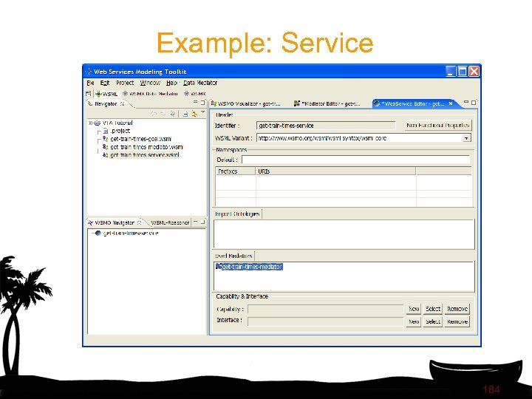The image size is (532, 399).
Task: Click Navigator Up one level icon
Action: 172,114
